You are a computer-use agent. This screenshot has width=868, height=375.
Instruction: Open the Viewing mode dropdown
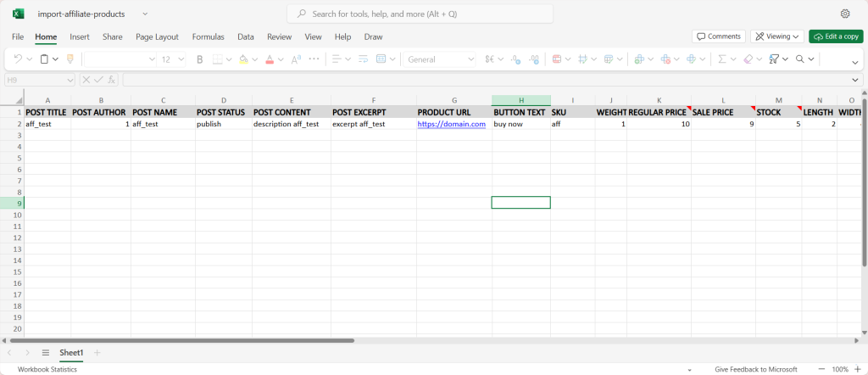777,36
